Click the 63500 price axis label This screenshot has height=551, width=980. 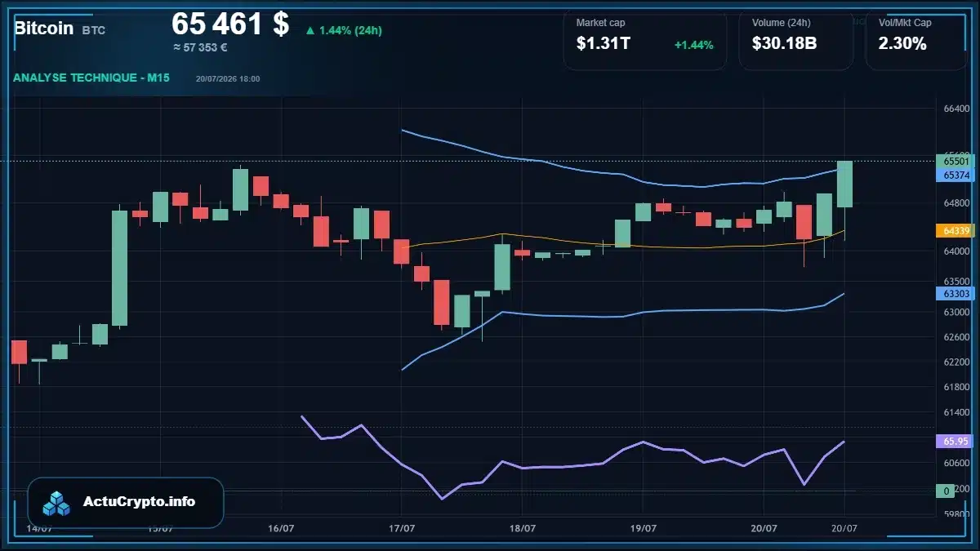tap(956, 281)
